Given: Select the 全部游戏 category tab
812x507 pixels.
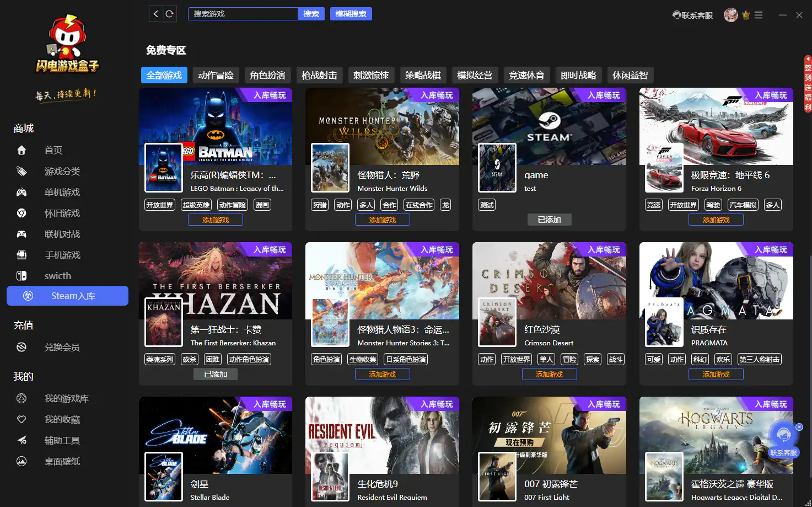Looking at the screenshot, I should tap(164, 75).
